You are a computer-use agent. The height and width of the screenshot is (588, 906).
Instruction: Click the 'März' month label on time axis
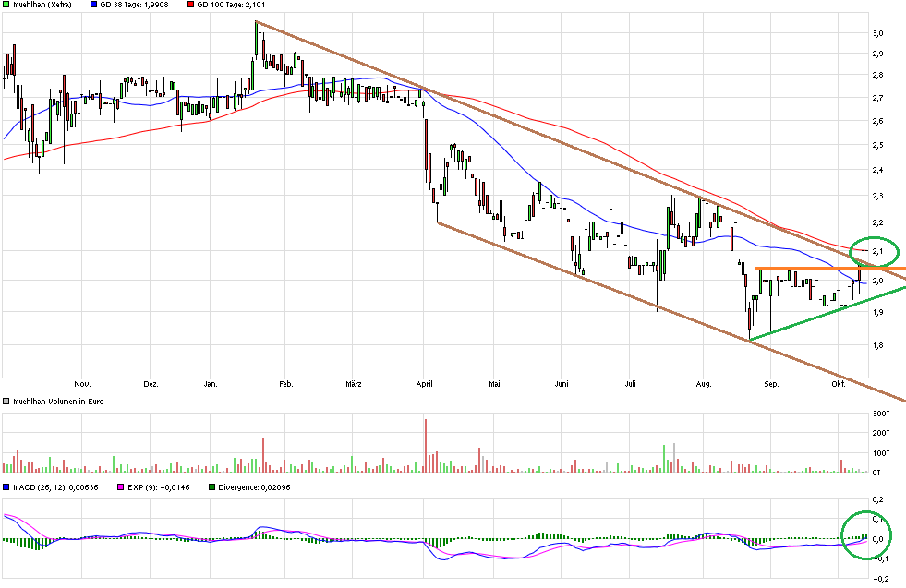(x=354, y=384)
